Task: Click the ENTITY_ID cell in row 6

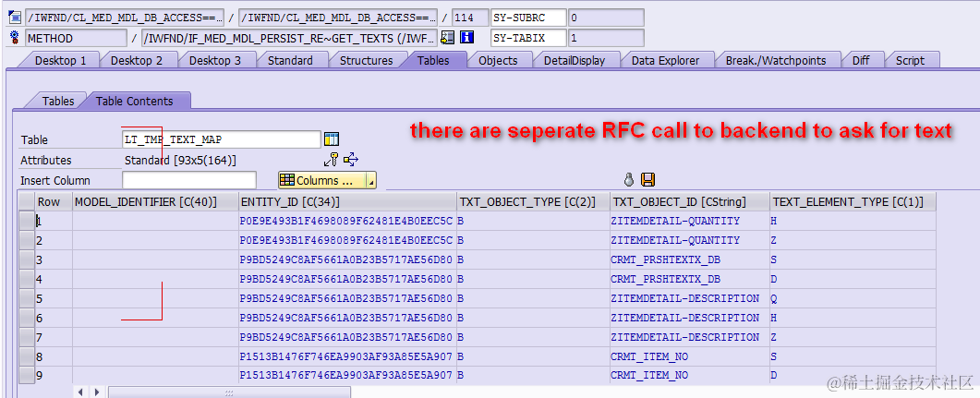Action: [347, 318]
